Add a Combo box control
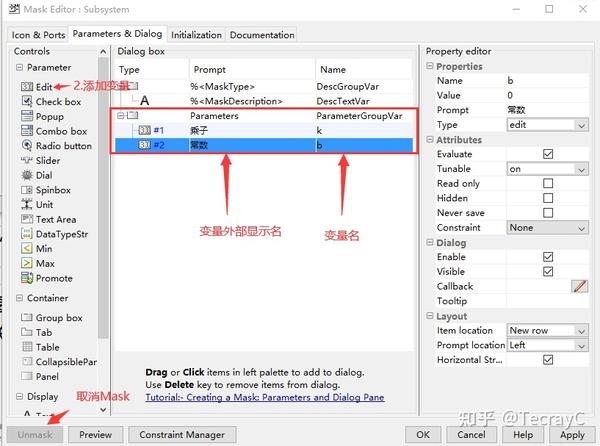The width and height of the screenshot is (600, 446). click(x=54, y=131)
